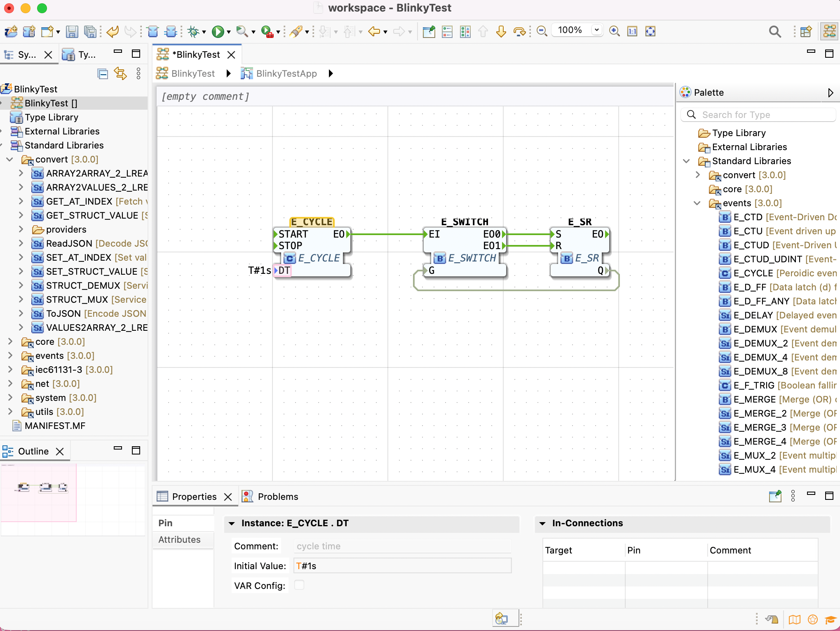The width and height of the screenshot is (840, 631).
Task: Click the Search for Type field in Palette
Action: click(758, 115)
